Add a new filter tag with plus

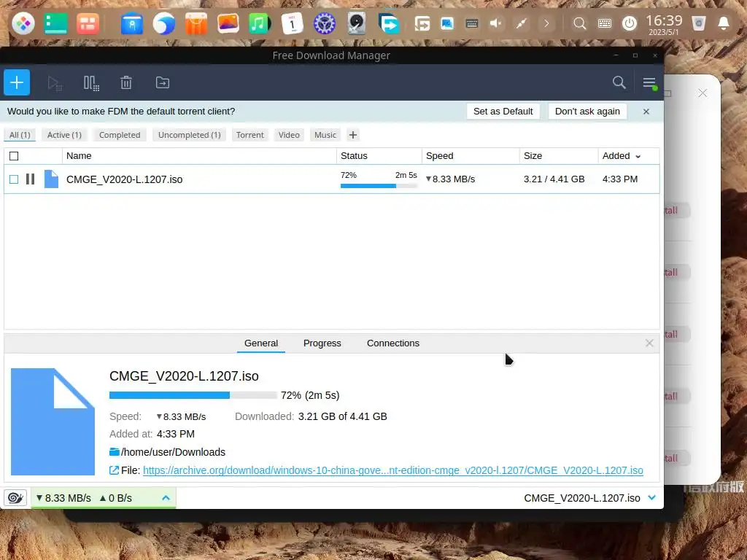pyautogui.click(x=352, y=135)
